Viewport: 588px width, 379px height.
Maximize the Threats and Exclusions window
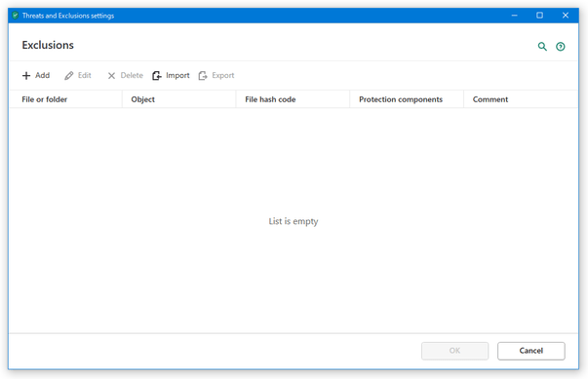pyautogui.click(x=539, y=16)
